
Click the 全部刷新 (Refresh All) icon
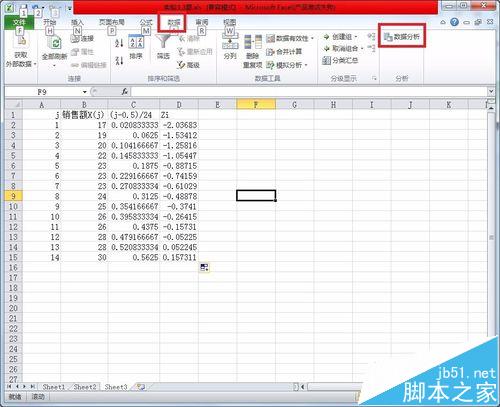(55, 44)
